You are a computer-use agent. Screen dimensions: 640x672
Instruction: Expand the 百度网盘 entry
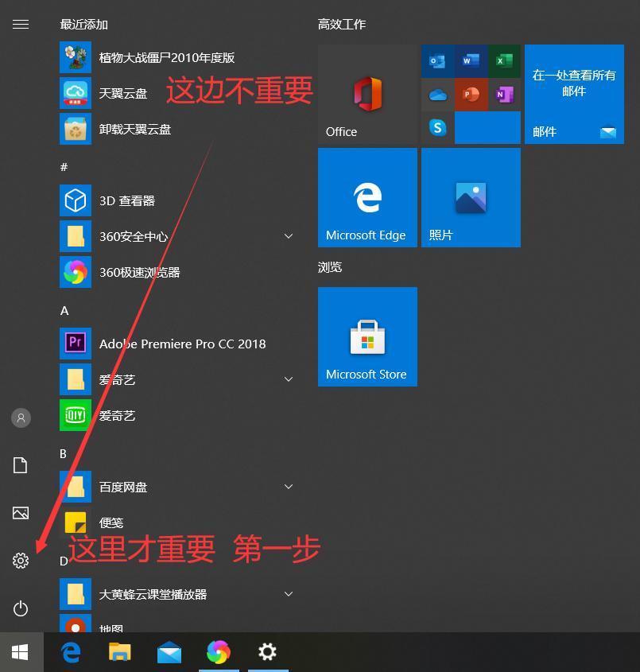(x=288, y=486)
